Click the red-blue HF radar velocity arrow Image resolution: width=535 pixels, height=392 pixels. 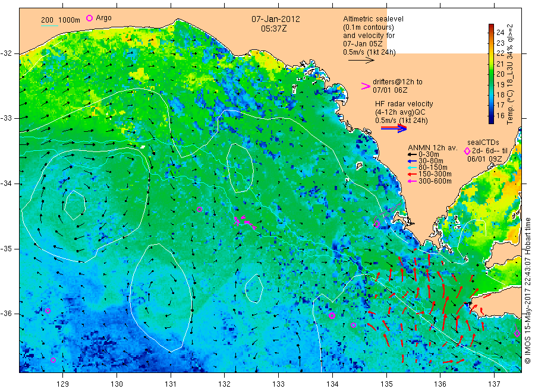(x=394, y=128)
